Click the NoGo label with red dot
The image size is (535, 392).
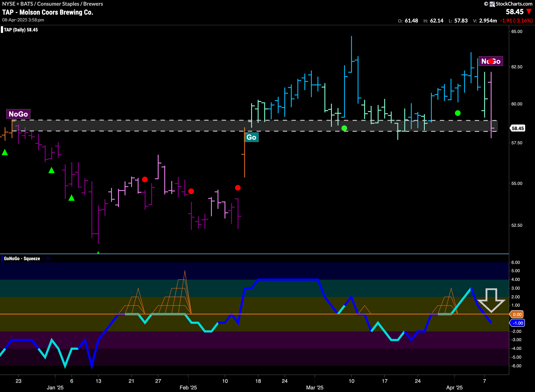[491, 61]
